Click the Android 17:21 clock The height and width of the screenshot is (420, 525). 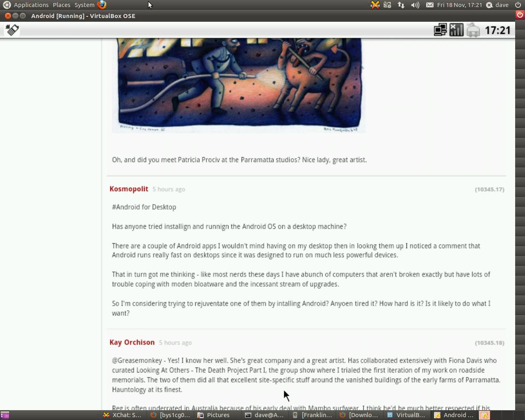tap(498, 30)
